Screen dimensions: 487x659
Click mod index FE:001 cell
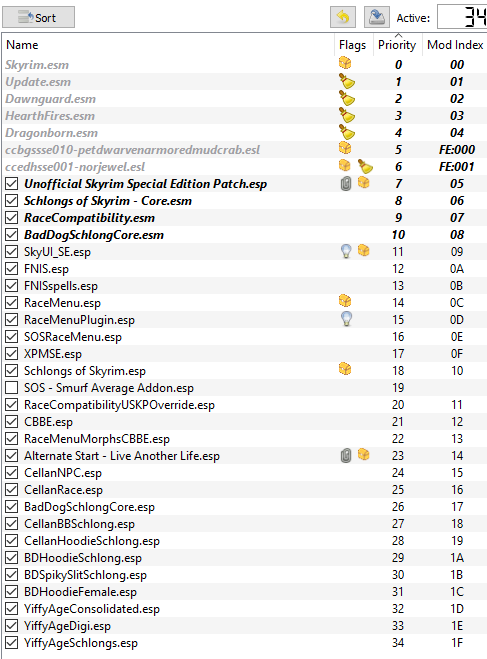click(x=457, y=167)
